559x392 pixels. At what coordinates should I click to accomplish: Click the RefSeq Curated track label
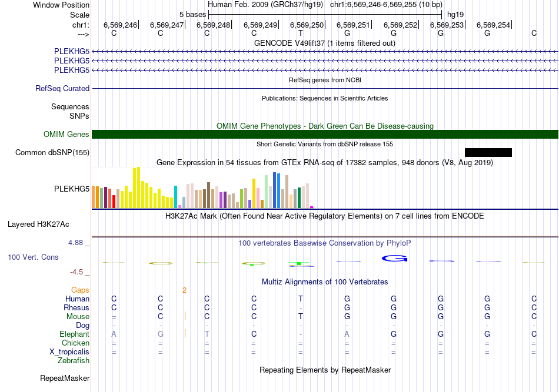(x=62, y=88)
